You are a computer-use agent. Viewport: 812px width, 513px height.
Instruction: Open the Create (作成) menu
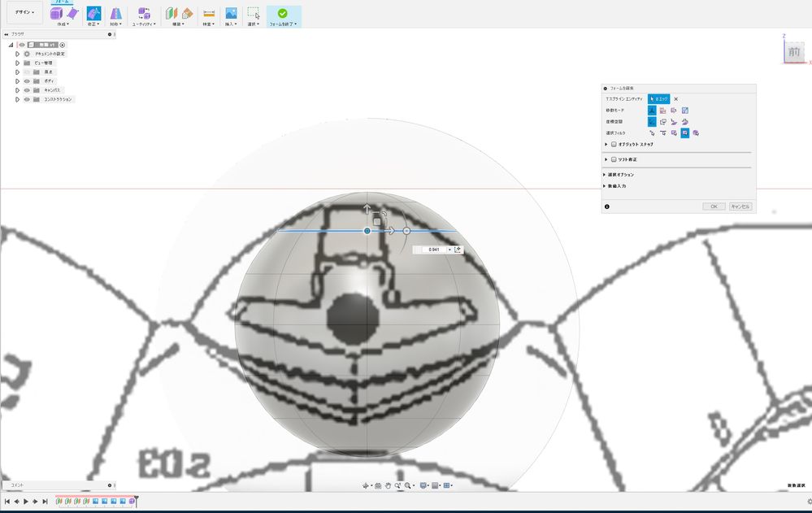coord(63,24)
